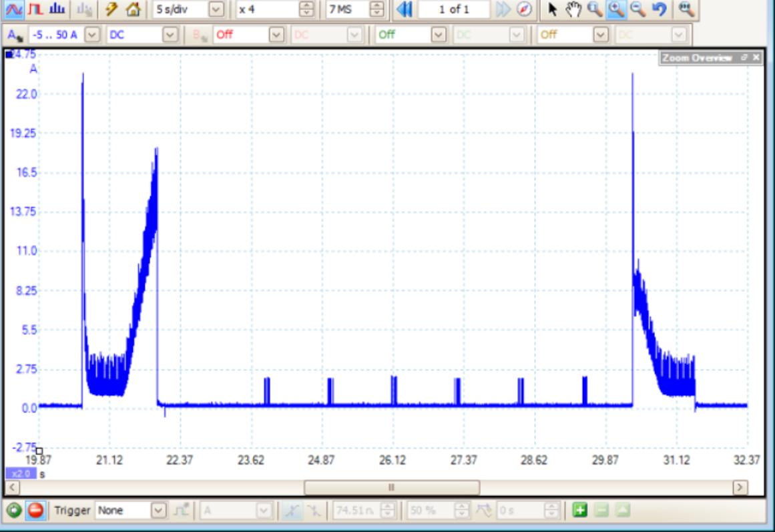Undo zoom with blue arrow icon

(x=660, y=9)
